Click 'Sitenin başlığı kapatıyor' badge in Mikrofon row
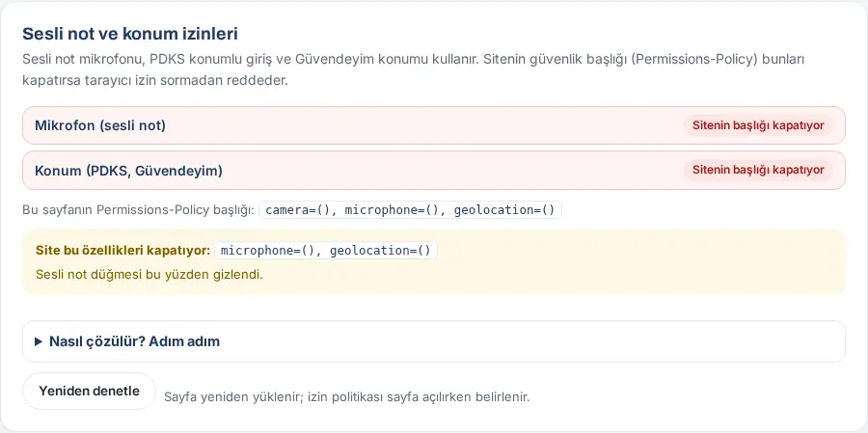The height and width of the screenshot is (433, 868). click(x=758, y=125)
